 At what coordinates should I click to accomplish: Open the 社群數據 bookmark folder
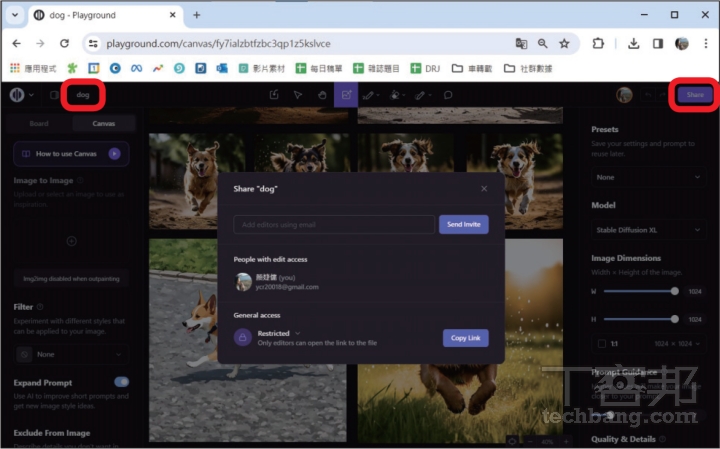pyautogui.click(x=528, y=68)
